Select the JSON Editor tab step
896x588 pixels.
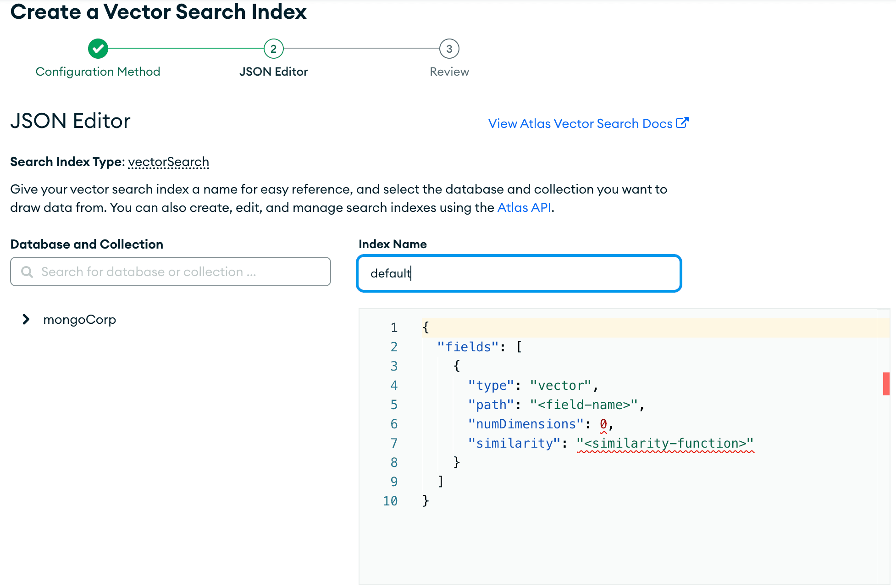coord(273,49)
